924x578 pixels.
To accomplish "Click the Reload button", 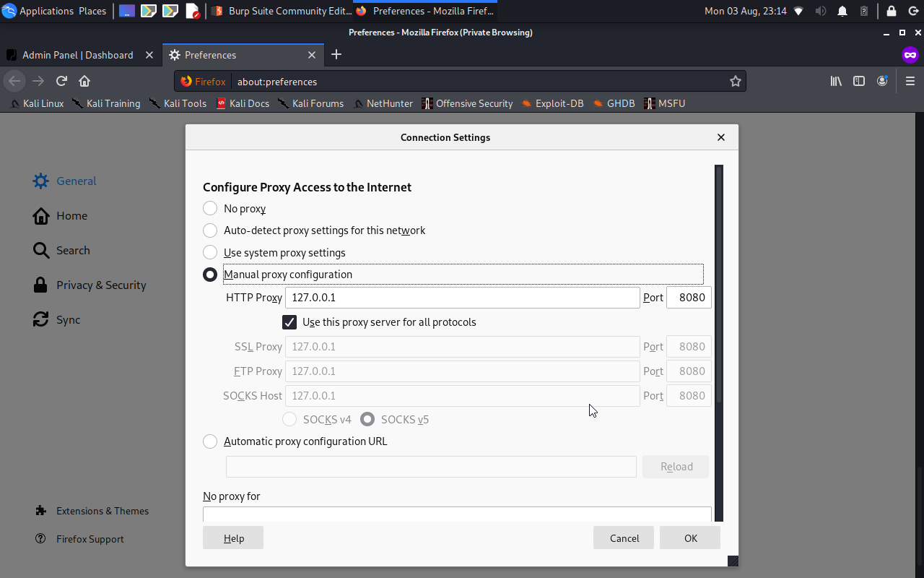I will (675, 466).
